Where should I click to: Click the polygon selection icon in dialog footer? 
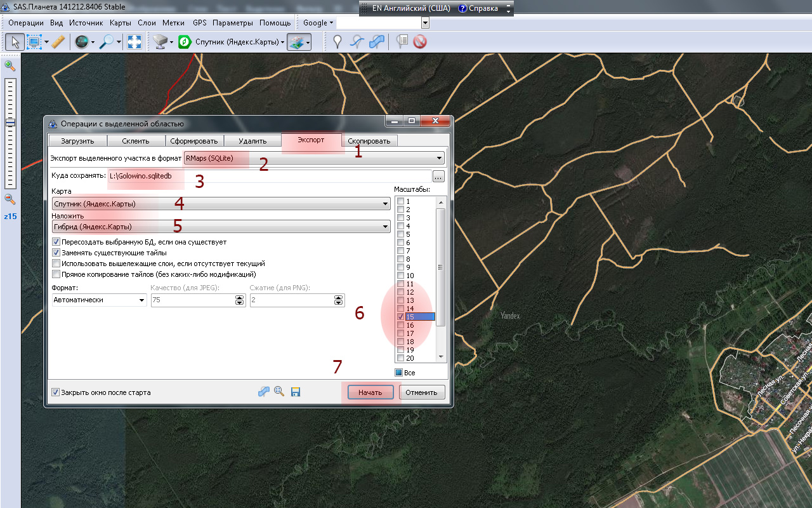tap(264, 392)
